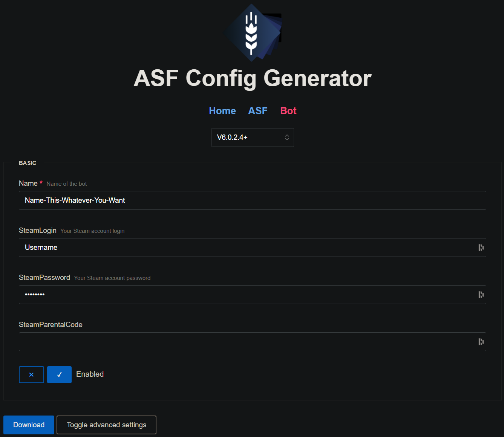Click the ASF Config Generator heading
The height and width of the screenshot is (437, 504).
(x=253, y=78)
